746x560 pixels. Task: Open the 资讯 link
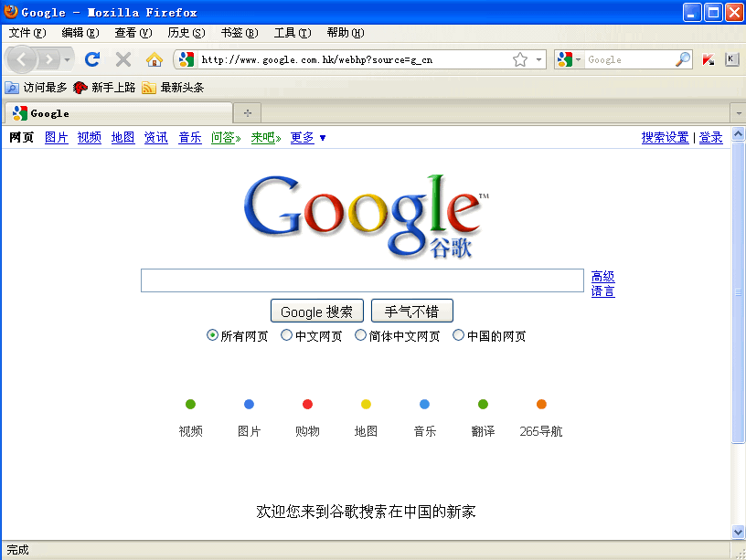click(156, 138)
